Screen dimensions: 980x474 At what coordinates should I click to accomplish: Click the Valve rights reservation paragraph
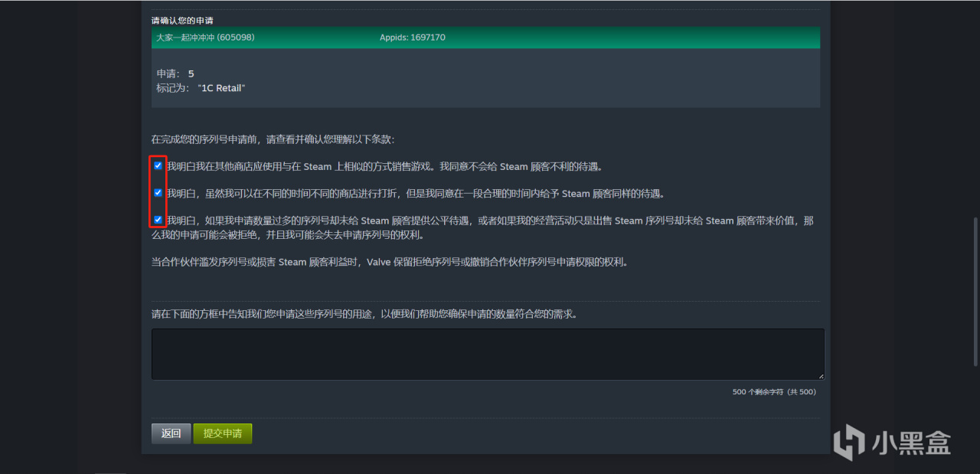point(390,262)
